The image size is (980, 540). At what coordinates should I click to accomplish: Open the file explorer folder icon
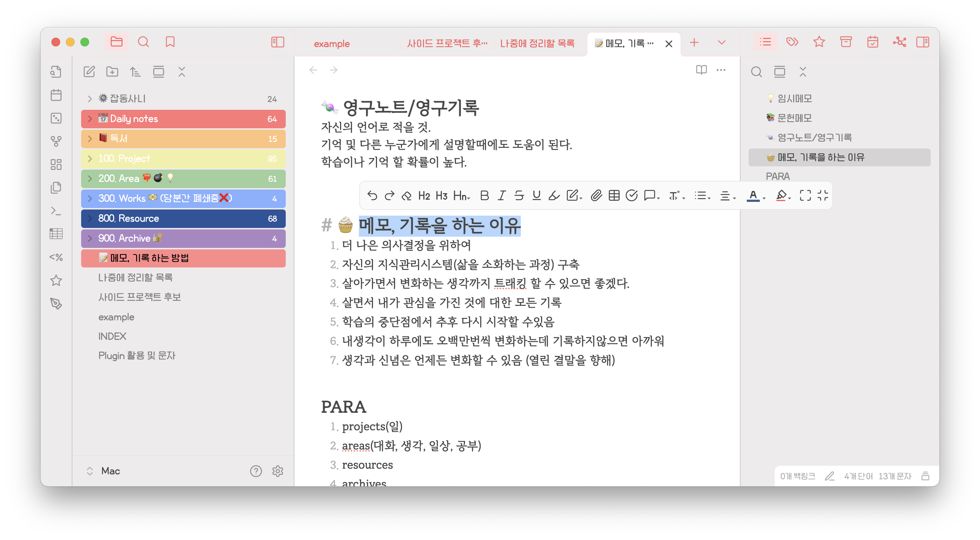coord(116,42)
